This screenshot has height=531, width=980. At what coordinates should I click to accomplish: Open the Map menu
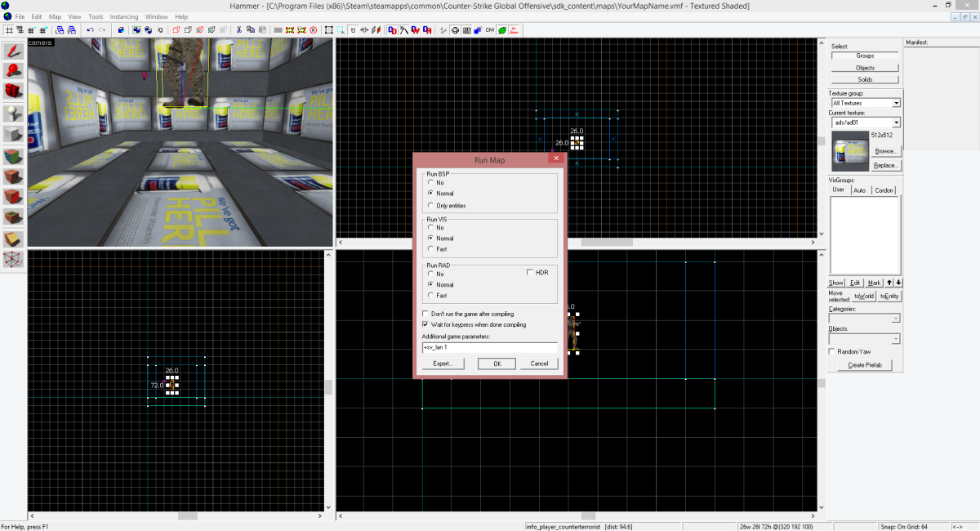(55, 16)
